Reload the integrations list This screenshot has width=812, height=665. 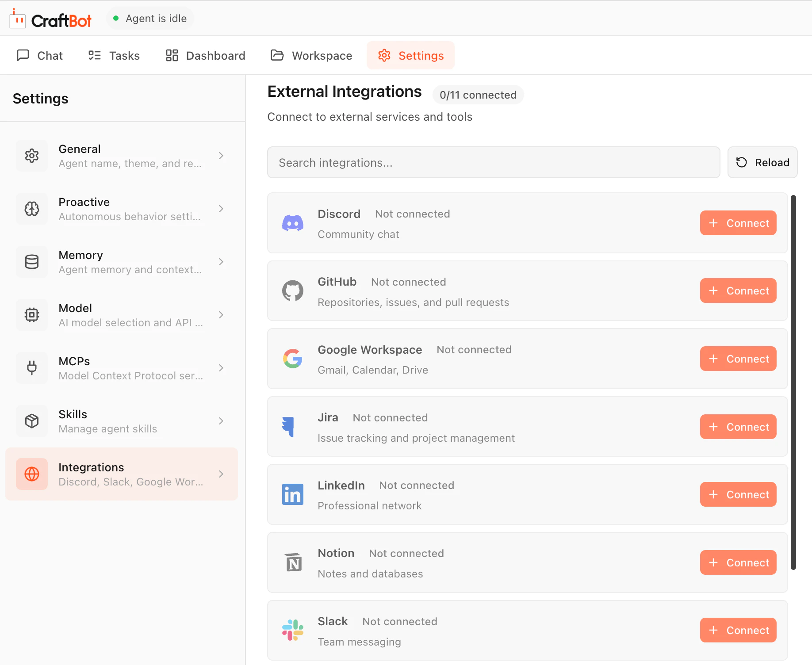pos(762,162)
